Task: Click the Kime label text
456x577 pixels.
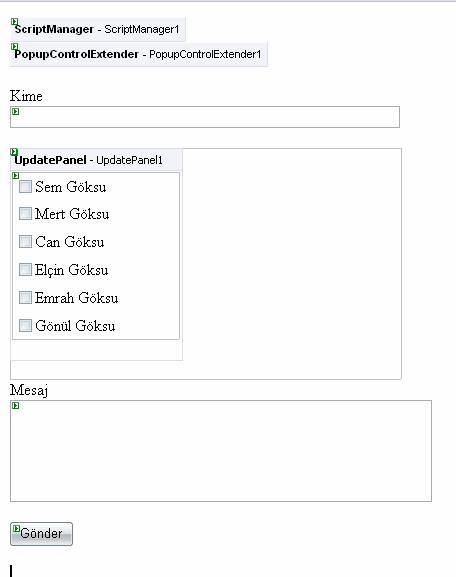Action: [x=26, y=96]
